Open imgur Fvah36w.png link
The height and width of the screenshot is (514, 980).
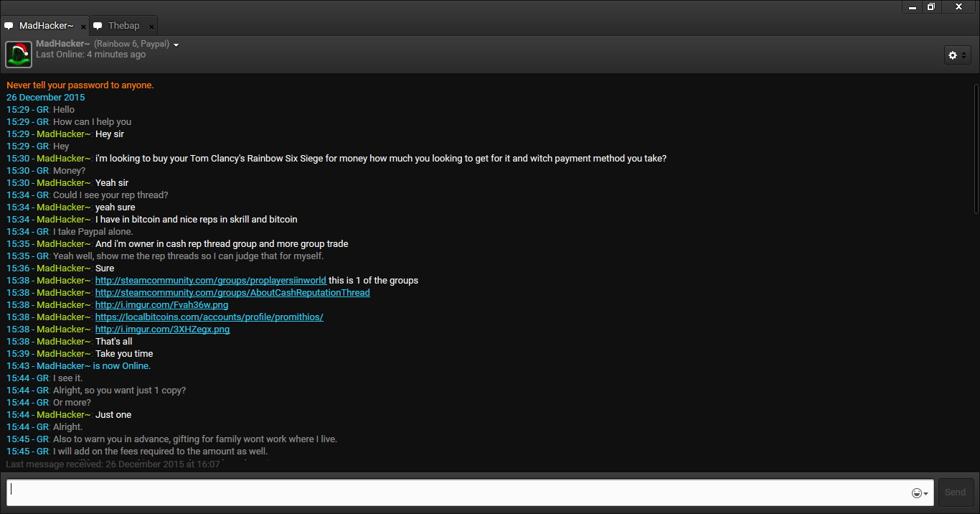point(161,305)
